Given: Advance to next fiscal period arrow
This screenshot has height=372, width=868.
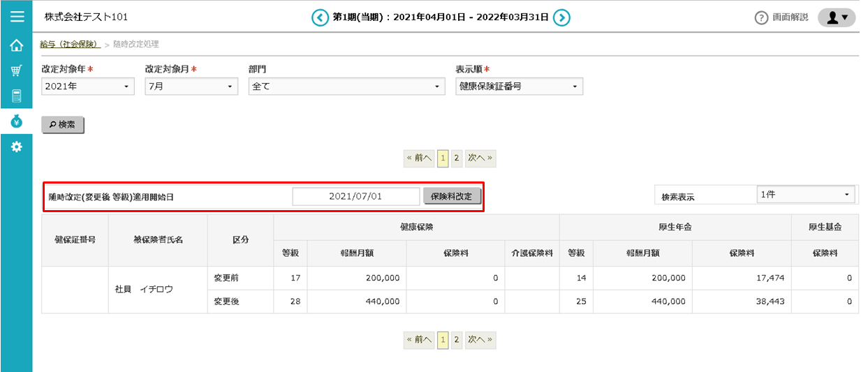Looking at the screenshot, I should [x=561, y=17].
